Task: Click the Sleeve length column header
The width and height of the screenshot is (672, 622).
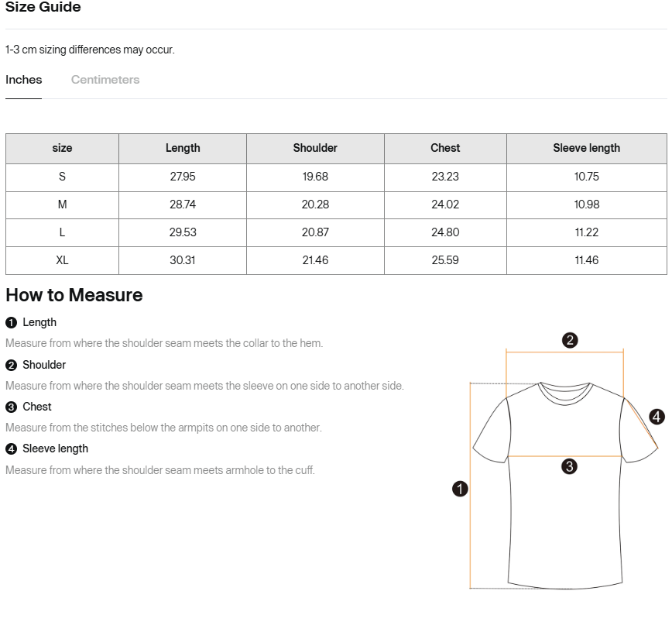Action: point(587,148)
